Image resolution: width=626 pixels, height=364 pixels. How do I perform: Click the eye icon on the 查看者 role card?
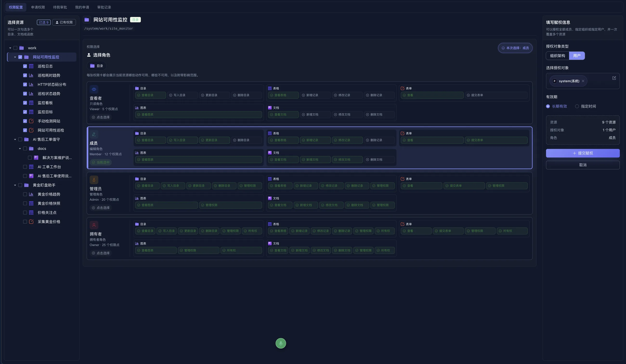(94, 89)
